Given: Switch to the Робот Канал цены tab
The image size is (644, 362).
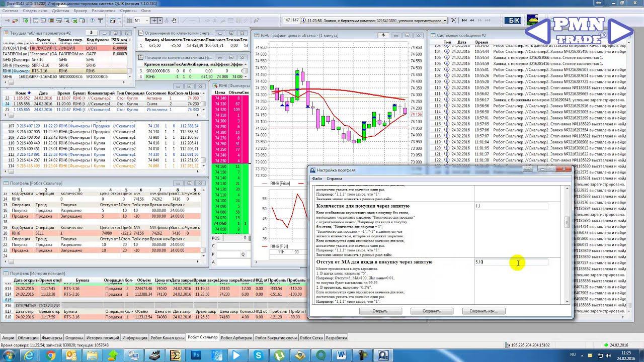Looking at the screenshot, I should pyautogui.click(x=168, y=338).
